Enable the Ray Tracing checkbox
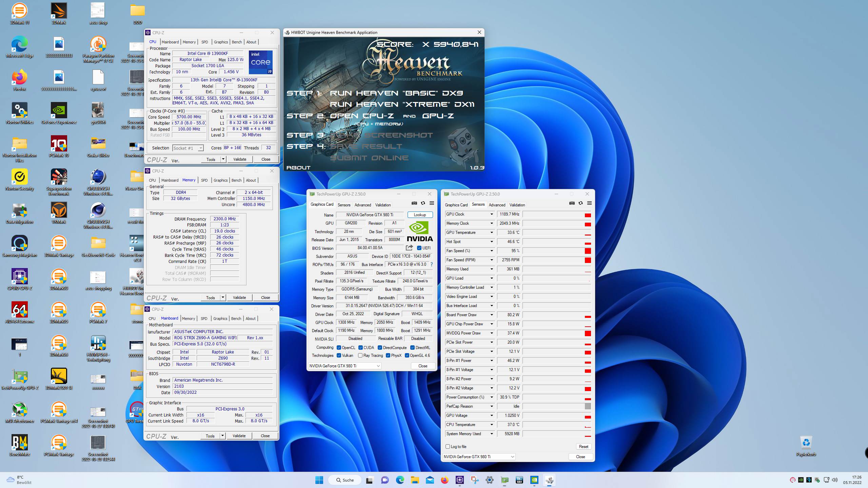Image resolution: width=868 pixels, height=488 pixels. 360,355
